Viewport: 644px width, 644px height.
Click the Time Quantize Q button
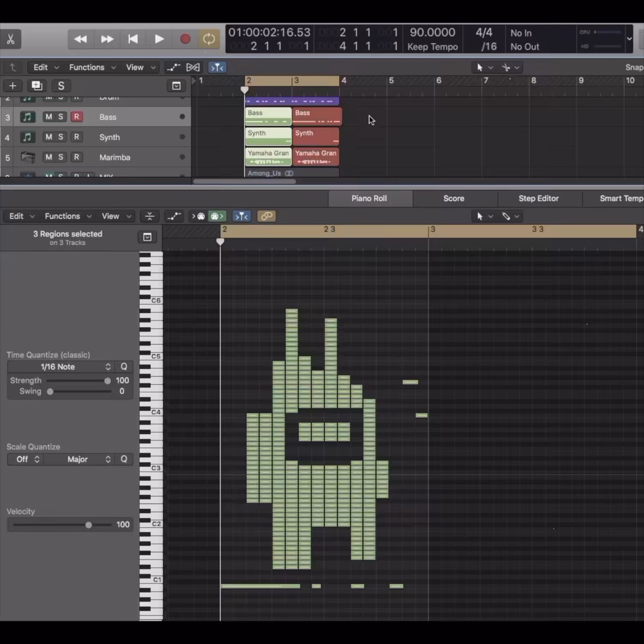click(124, 367)
